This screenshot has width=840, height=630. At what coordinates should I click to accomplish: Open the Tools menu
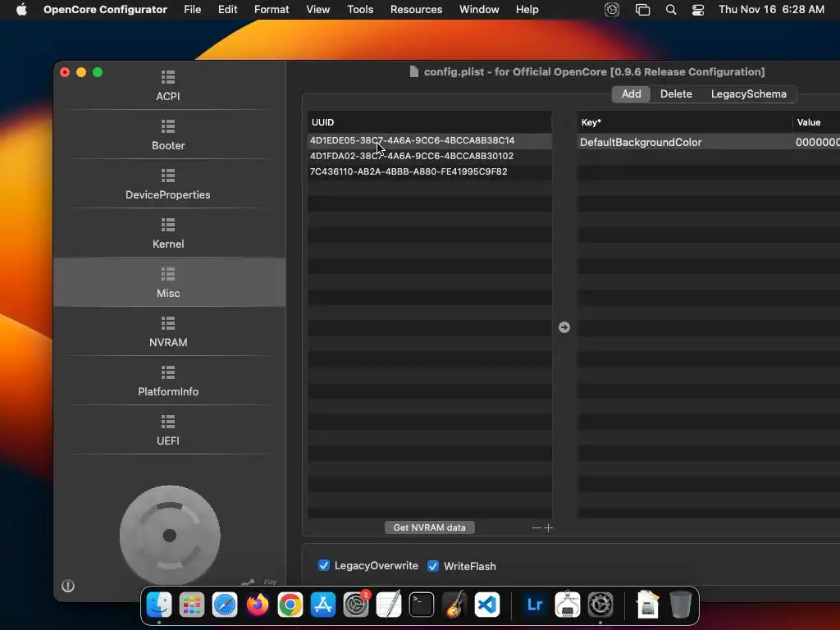(x=360, y=10)
